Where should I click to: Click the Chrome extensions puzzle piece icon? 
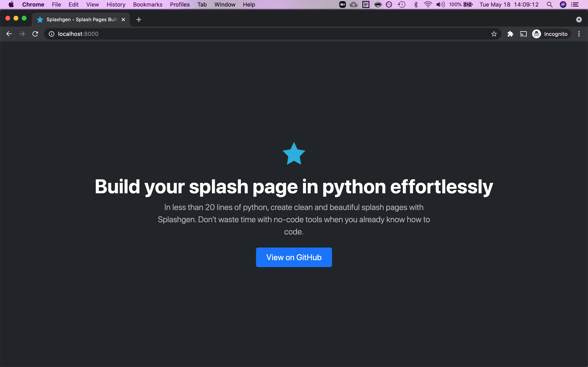[x=510, y=34]
